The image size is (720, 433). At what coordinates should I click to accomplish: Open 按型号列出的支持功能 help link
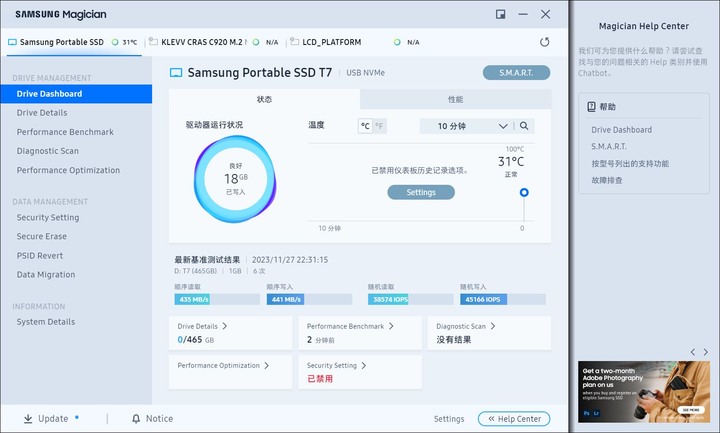[630, 163]
